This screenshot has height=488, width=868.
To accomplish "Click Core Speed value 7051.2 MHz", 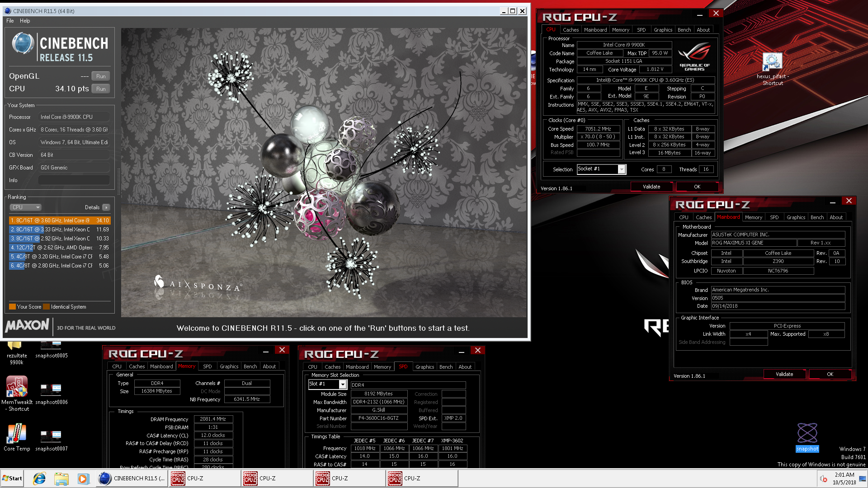I will pyautogui.click(x=598, y=129).
